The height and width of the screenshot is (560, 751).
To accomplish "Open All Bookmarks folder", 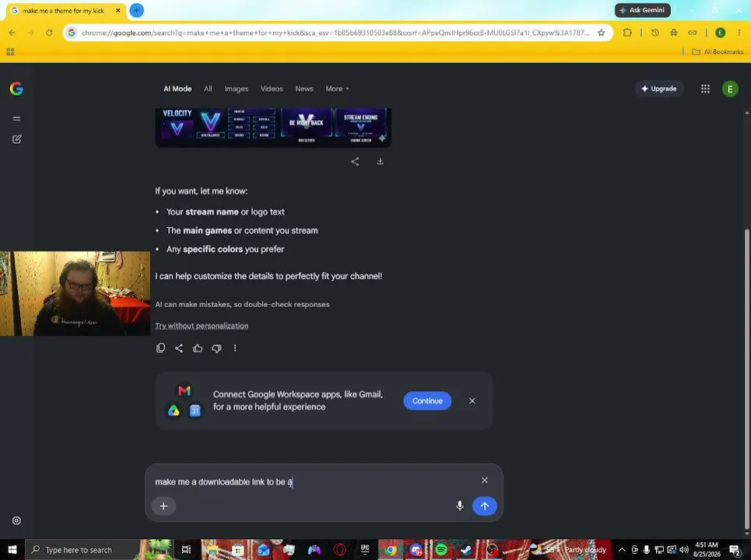I will click(x=718, y=51).
